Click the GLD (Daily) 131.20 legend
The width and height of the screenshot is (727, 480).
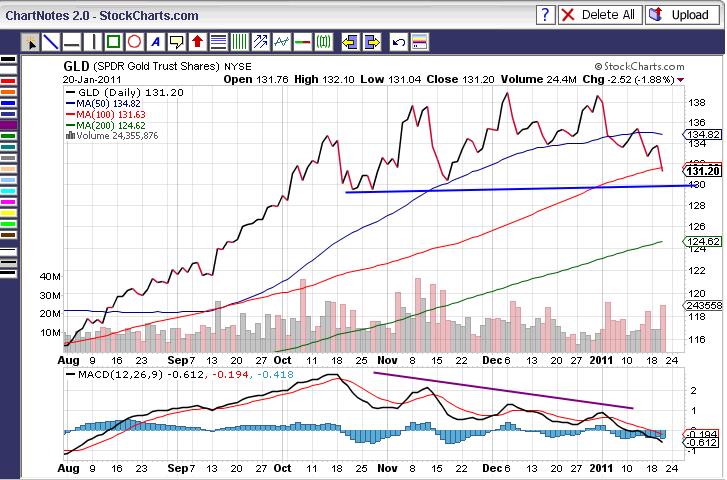click(125, 93)
